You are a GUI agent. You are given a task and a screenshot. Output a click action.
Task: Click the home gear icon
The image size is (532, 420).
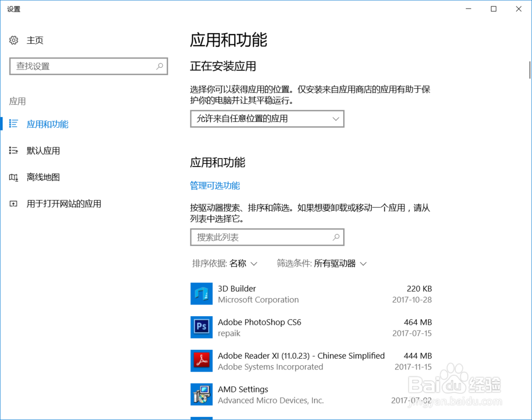[14, 40]
